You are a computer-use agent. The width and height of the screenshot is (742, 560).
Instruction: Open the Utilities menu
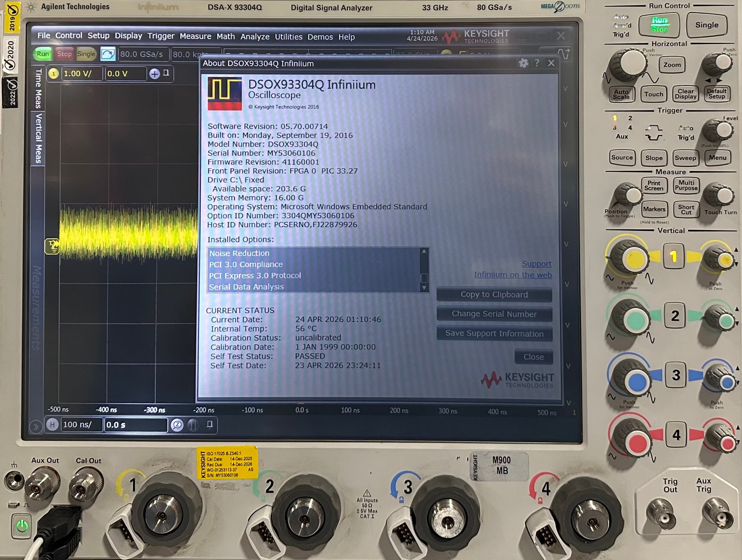pyautogui.click(x=288, y=37)
